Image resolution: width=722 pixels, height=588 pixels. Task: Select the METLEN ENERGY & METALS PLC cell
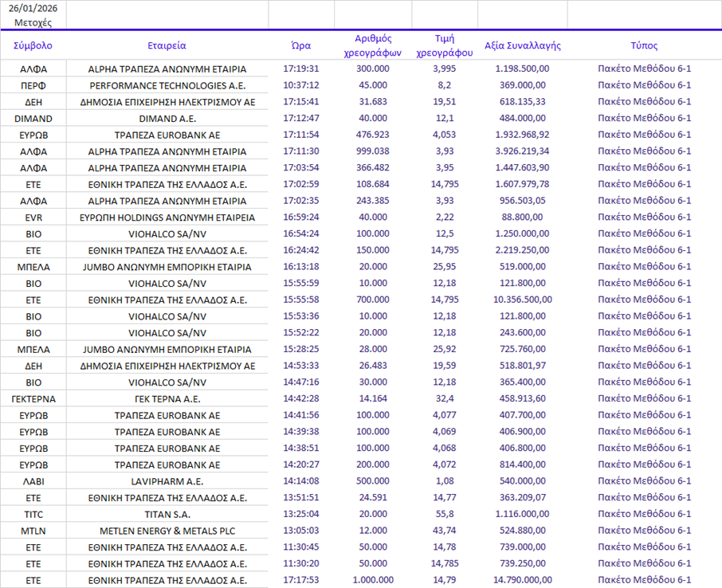pyautogui.click(x=167, y=531)
